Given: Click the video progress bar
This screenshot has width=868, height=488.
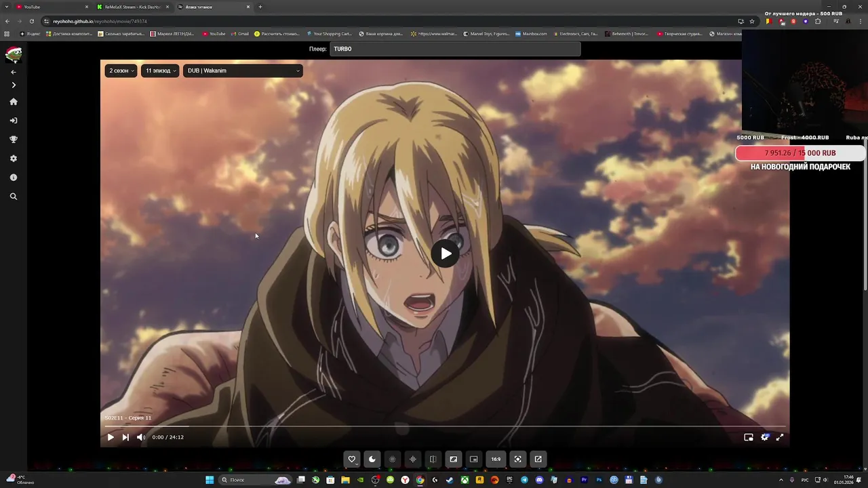Looking at the screenshot, I should point(445,426).
